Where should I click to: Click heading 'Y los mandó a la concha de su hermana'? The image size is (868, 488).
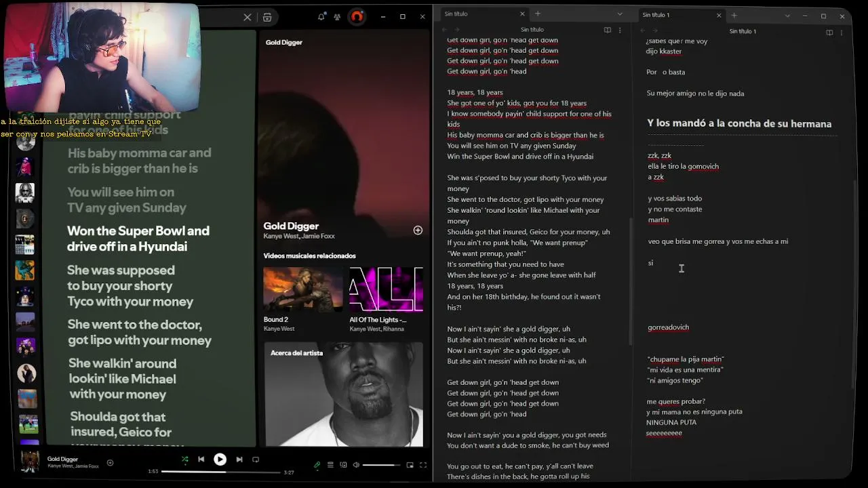click(x=739, y=123)
